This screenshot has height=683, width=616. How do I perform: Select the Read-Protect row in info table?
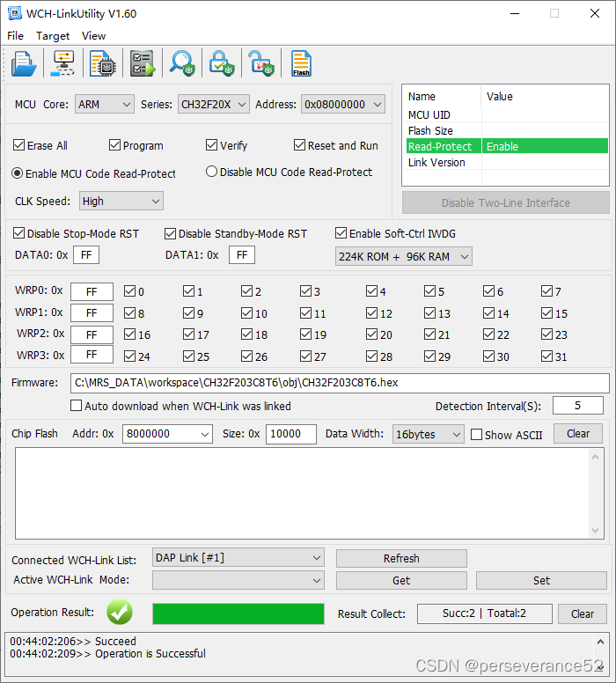(x=507, y=146)
